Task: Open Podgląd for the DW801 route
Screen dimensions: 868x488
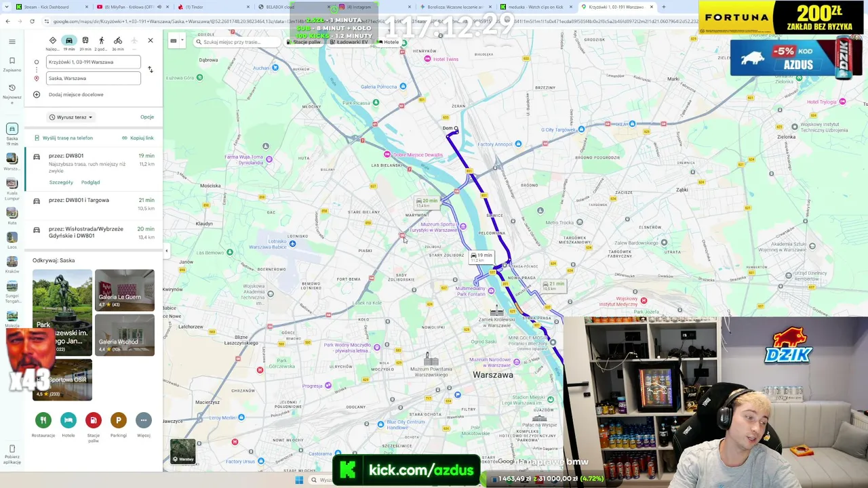Action: point(90,182)
